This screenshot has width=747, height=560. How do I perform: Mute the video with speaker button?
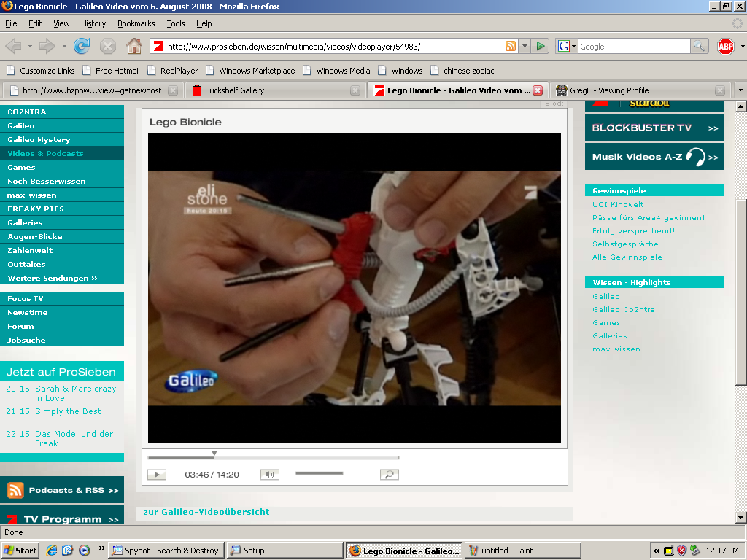click(270, 474)
